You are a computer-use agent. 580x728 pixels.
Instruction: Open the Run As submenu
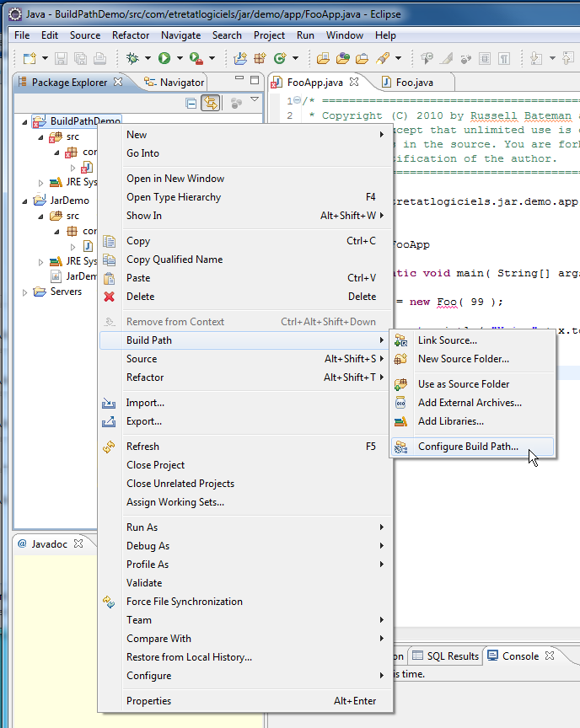point(245,527)
